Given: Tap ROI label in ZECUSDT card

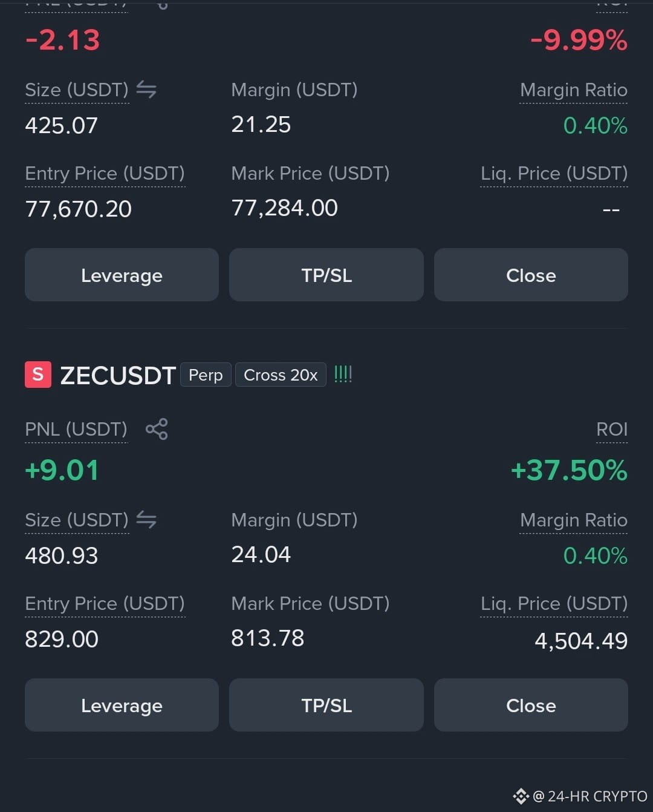Looking at the screenshot, I should 612,429.
